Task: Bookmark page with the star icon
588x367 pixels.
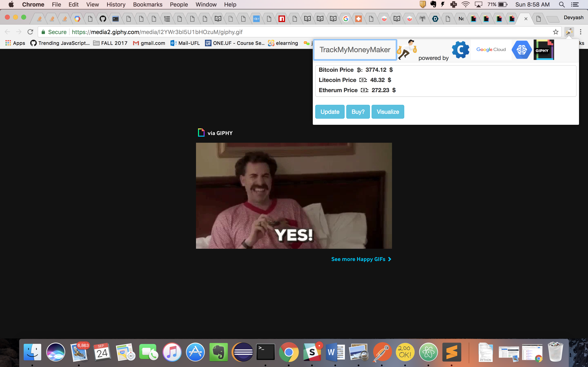Action: pyautogui.click(x=556, y=32)
